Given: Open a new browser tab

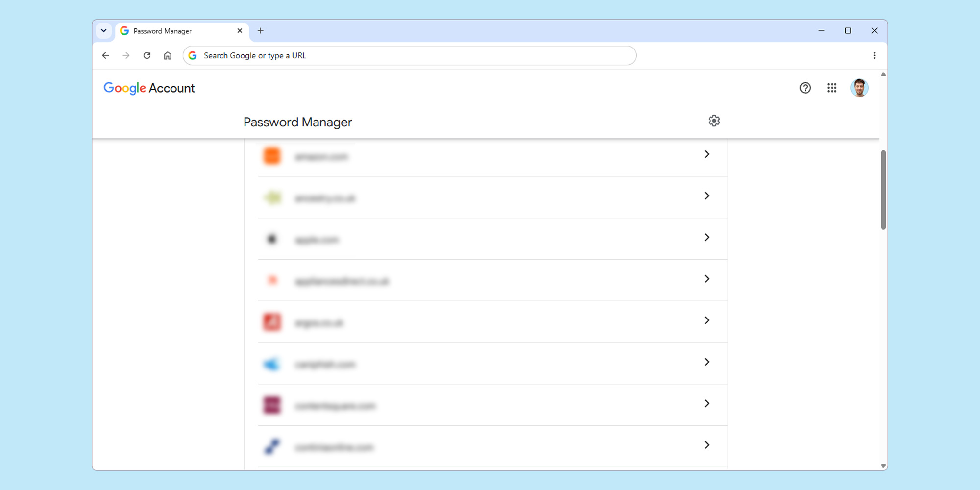Looking at the screenshot, I should click(x=260, y=31).
